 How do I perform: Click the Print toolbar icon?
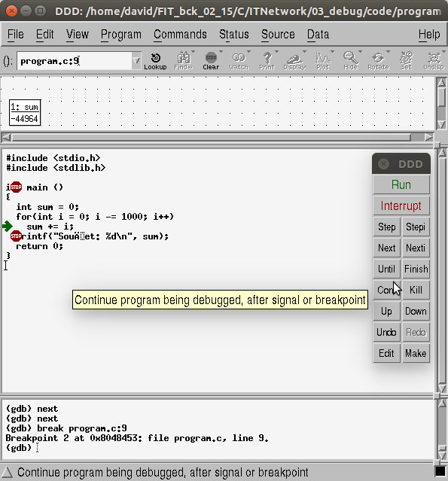[x=267, y=61]
